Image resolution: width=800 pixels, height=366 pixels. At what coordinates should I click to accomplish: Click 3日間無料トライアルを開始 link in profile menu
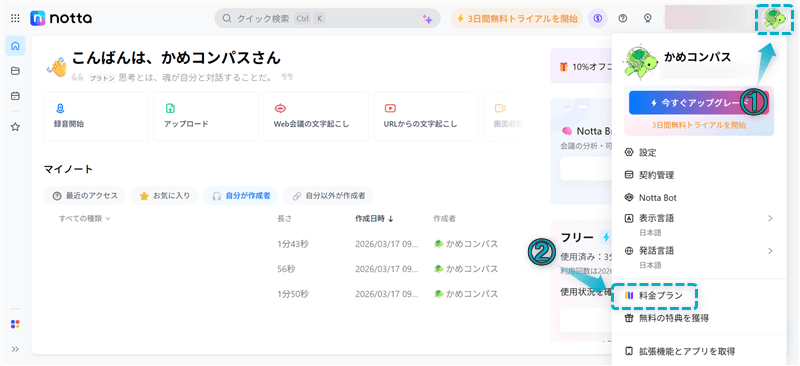698,125
